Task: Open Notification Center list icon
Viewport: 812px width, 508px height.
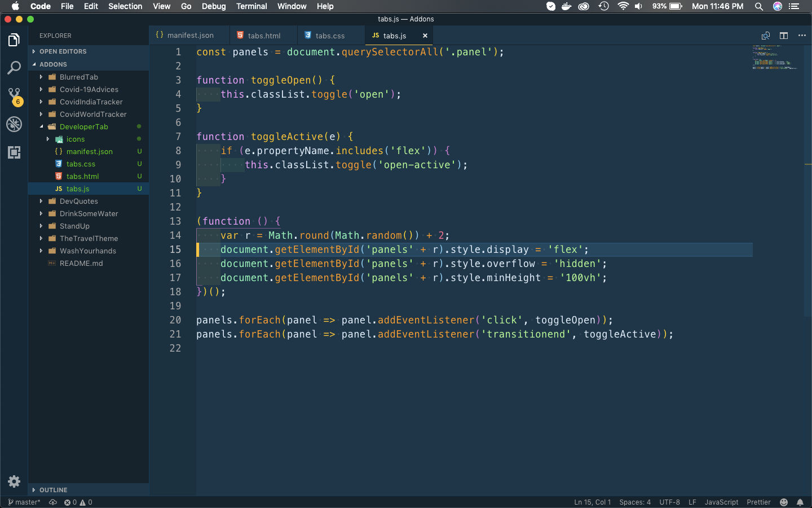Action: [795, 6]
